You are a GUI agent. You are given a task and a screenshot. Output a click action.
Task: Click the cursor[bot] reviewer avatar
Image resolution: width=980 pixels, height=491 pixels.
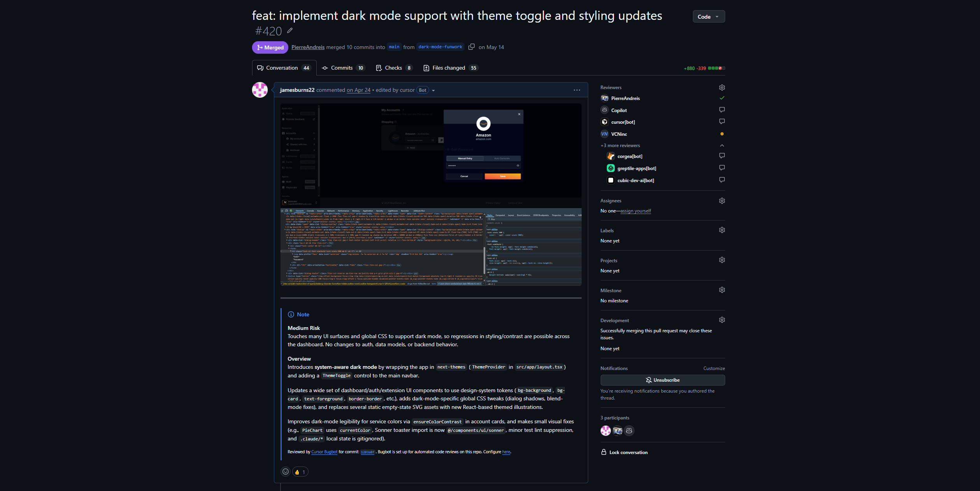pos(605,122)
